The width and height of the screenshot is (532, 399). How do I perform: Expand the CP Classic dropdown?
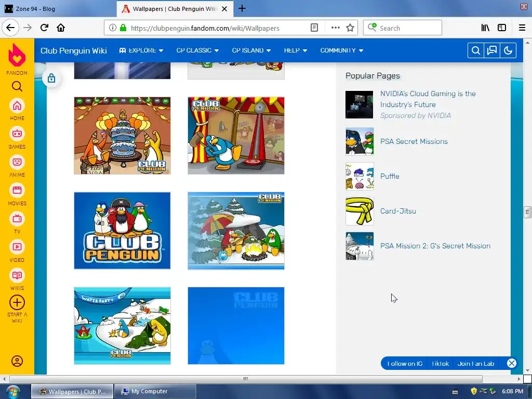coord(197,50)
